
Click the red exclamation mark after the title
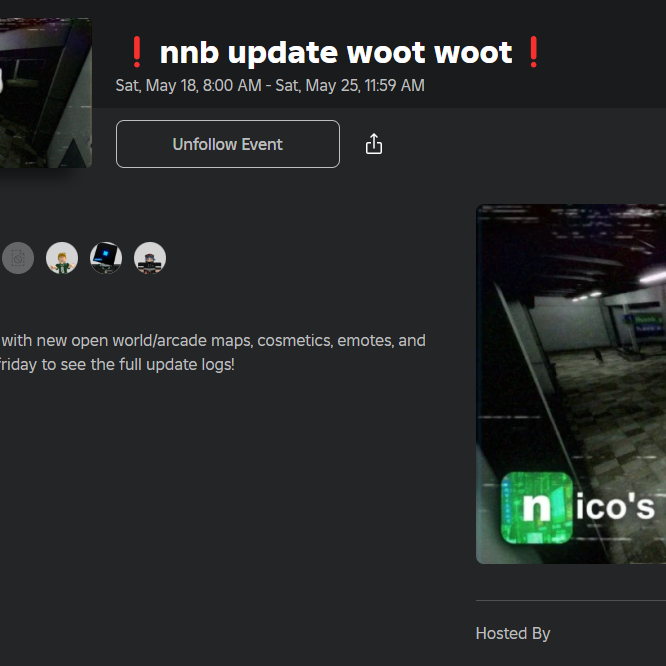[534, 52]
